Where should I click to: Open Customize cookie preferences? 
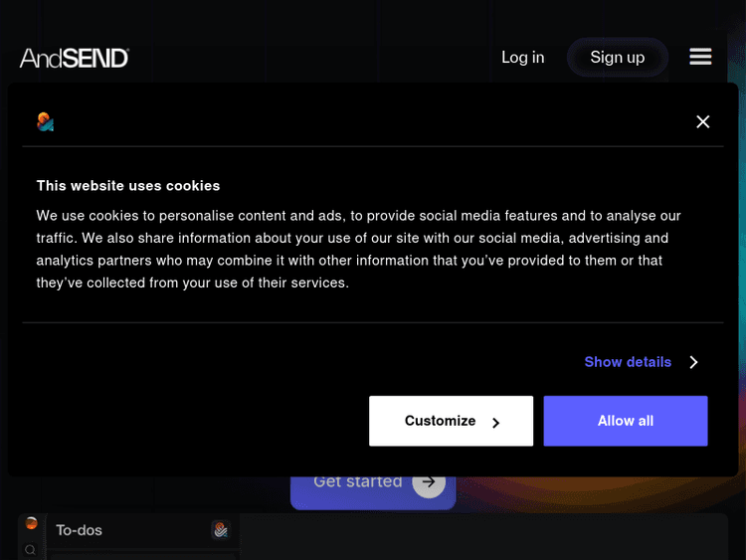coord(441,421)
